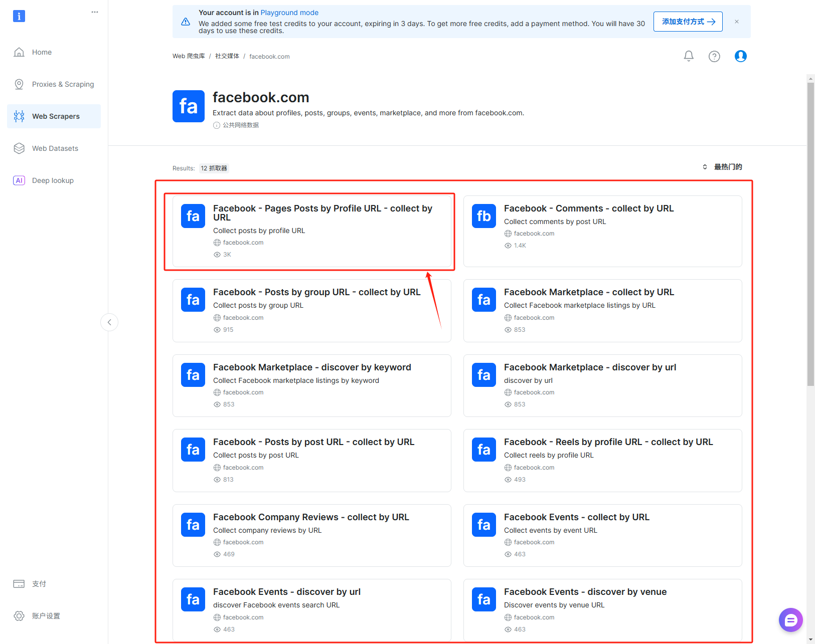Click the facebook.com breadcrumb
Viewport: 815px width, 644px height.
coord(269,57)
